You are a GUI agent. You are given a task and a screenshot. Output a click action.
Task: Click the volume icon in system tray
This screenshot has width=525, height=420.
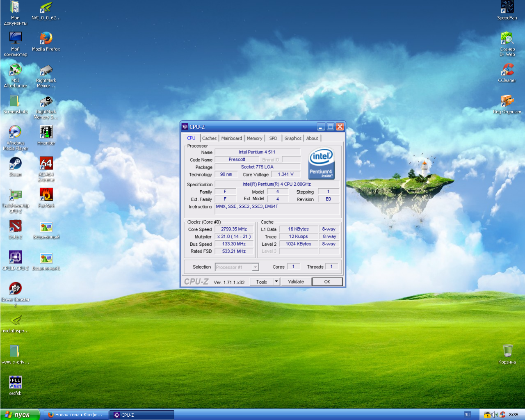click(x=495, y=415)
